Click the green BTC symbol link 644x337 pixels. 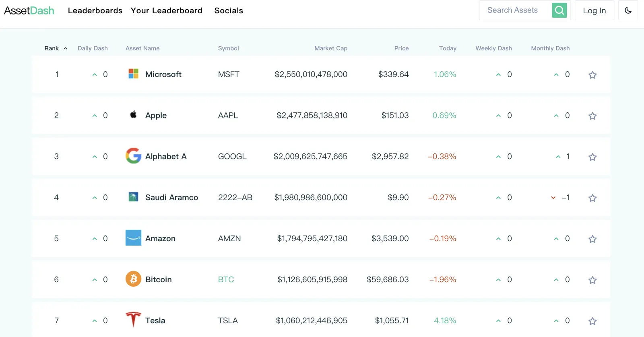pos(226,280)
